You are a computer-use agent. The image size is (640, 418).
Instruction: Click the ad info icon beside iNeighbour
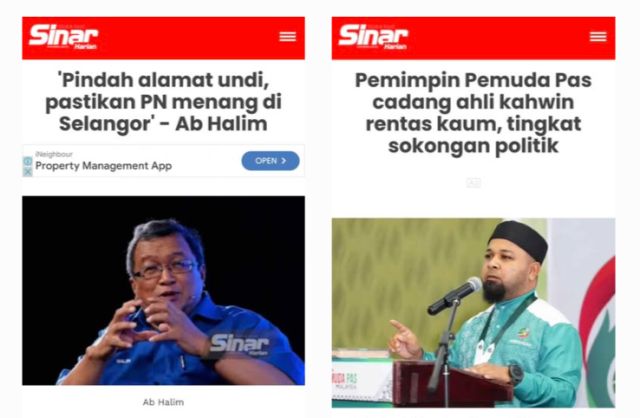coord(27,162)
